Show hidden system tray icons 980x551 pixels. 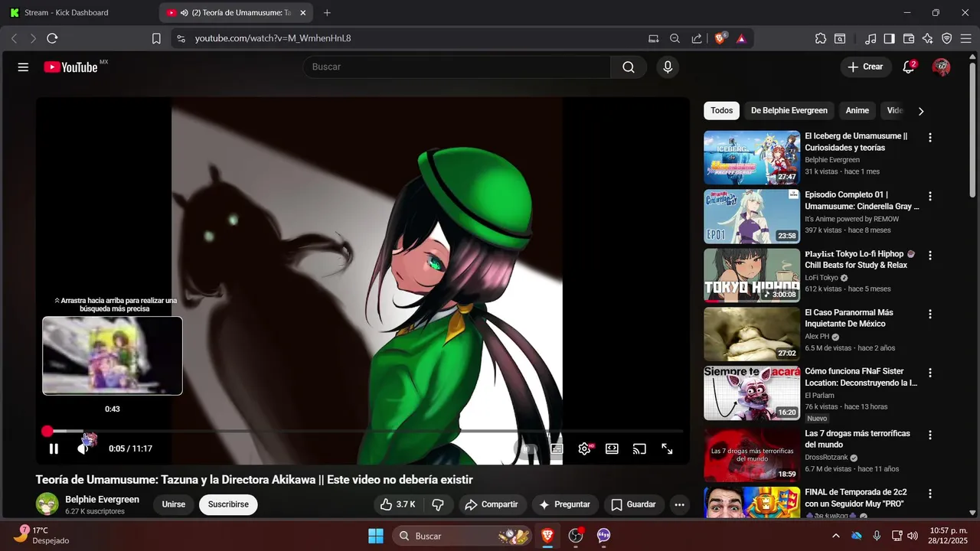835,536
